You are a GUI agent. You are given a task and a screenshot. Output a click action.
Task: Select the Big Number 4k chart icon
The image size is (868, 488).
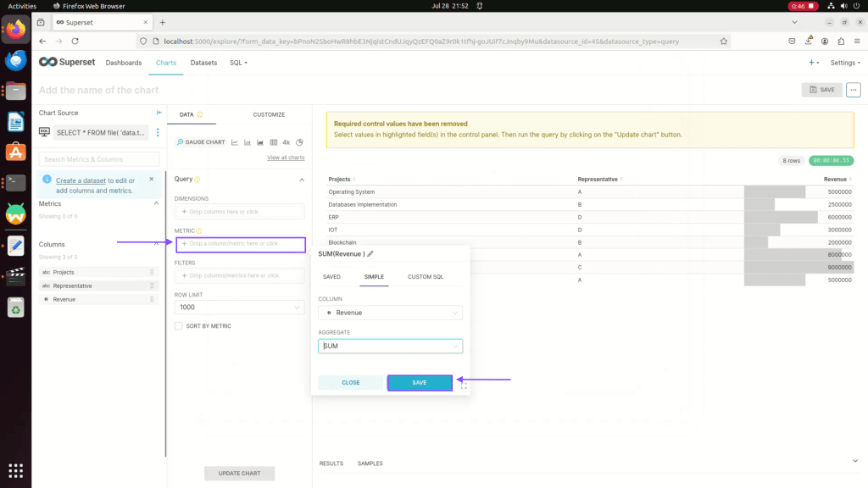(287, 142)
